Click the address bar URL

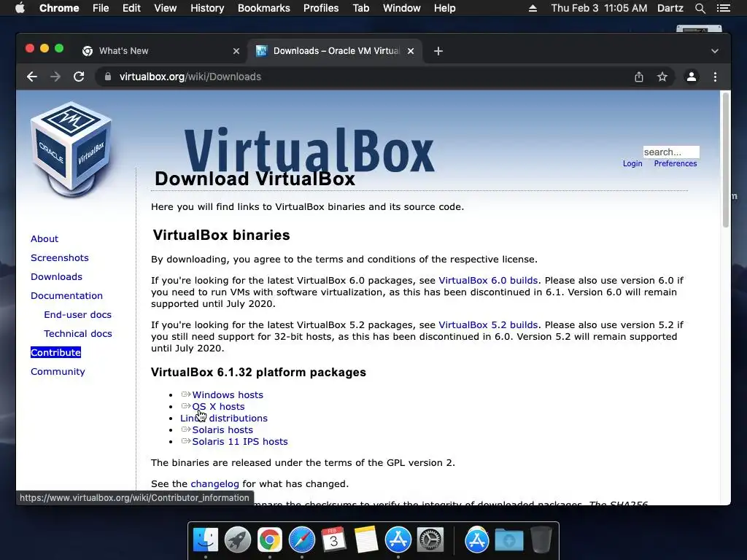[190, 77]
